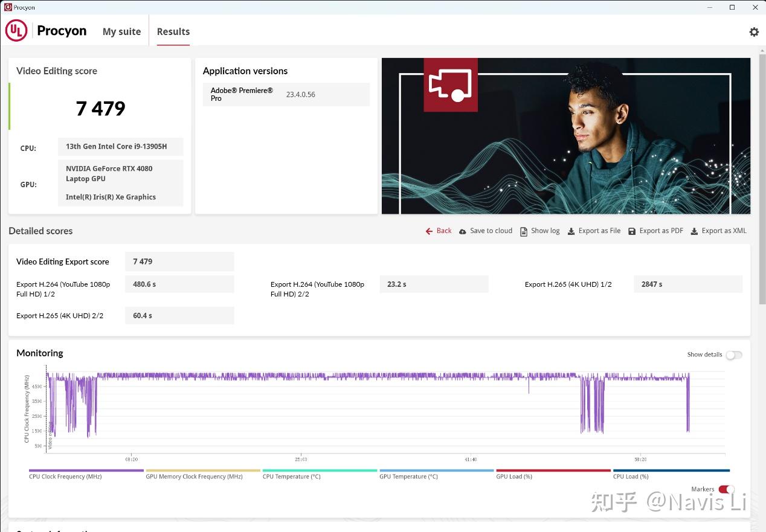
Task: Click the Export H.265 (4K UHD) 2/2 label
Action: pyautogui.click(x=60, y=316)
